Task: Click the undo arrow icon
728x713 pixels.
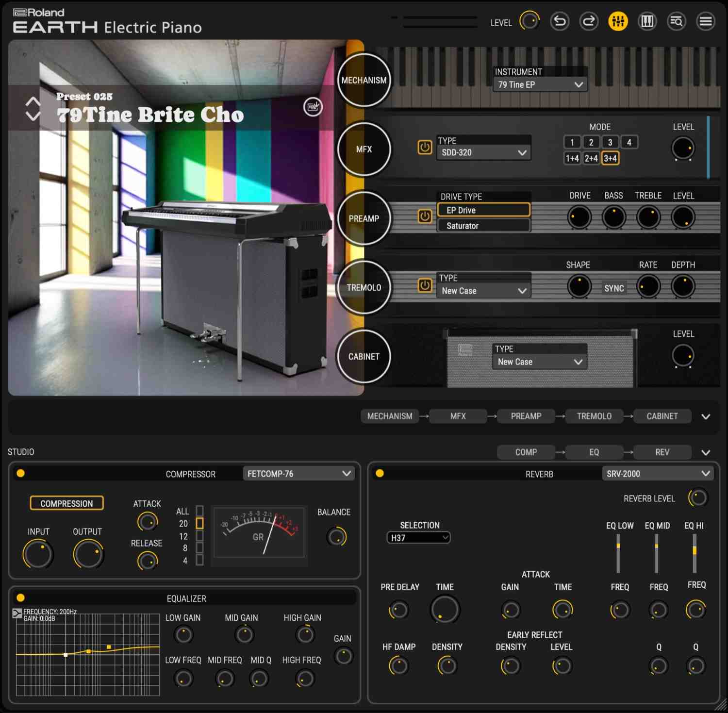Action: point(560,21)
